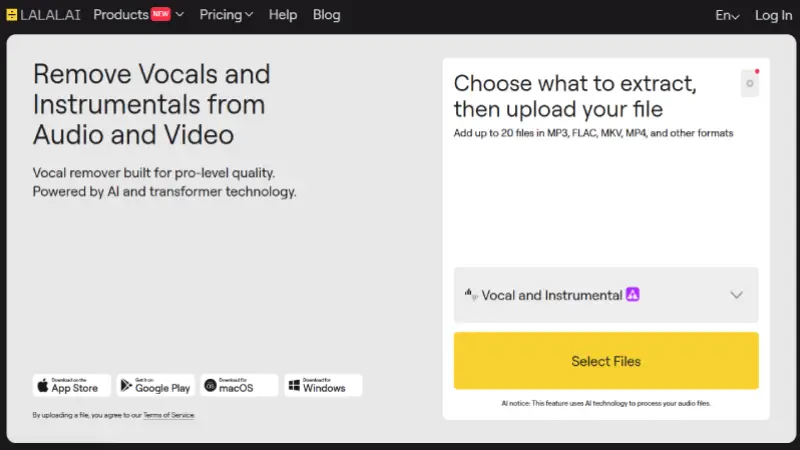Image resolution: width=800 pixels, height=450 pixels.
Task: Download the Windows app
Action: [323, 385]
